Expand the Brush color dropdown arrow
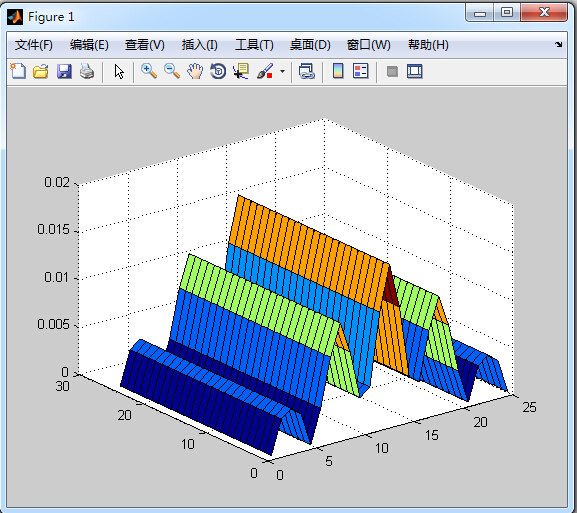This screenshot has height=513, width=577. click(x=282, y=71)
